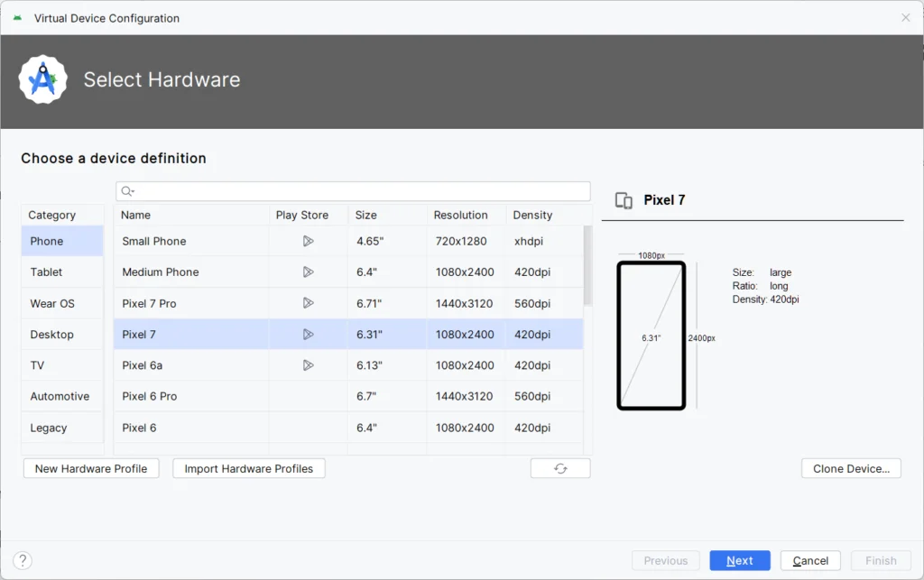This screenshot has height=580, width=924.
Task: Select the Phone category
Action: pyautogui.click(x=62, y=241)
